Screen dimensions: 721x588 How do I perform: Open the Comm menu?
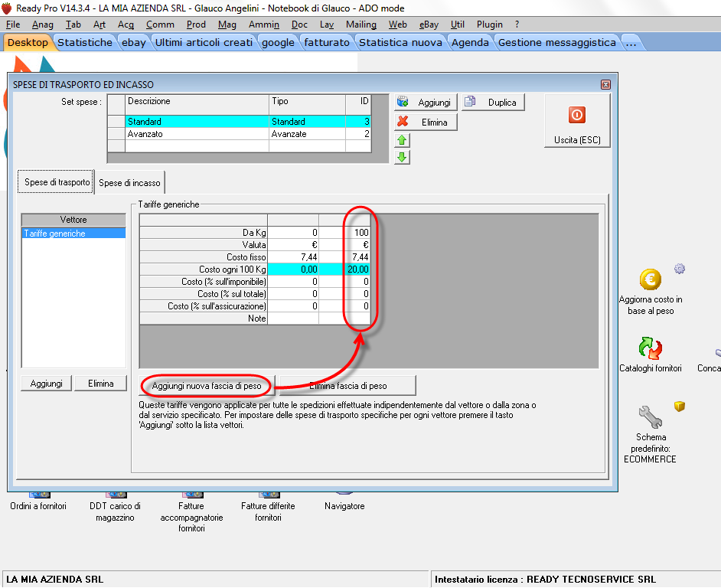[160, 24]
